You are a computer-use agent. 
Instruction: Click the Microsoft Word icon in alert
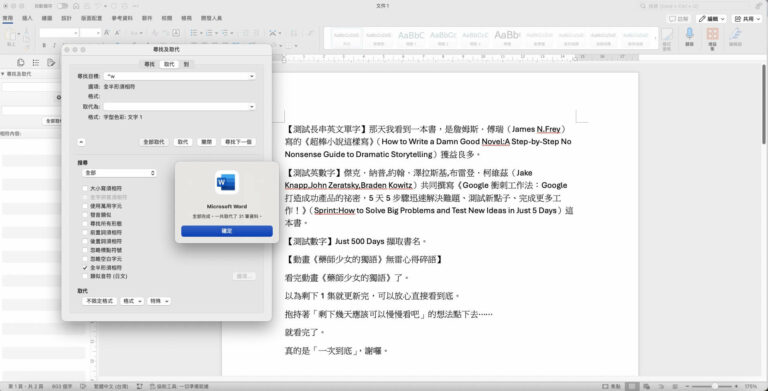pyautogui.click(x=227, y=183)
